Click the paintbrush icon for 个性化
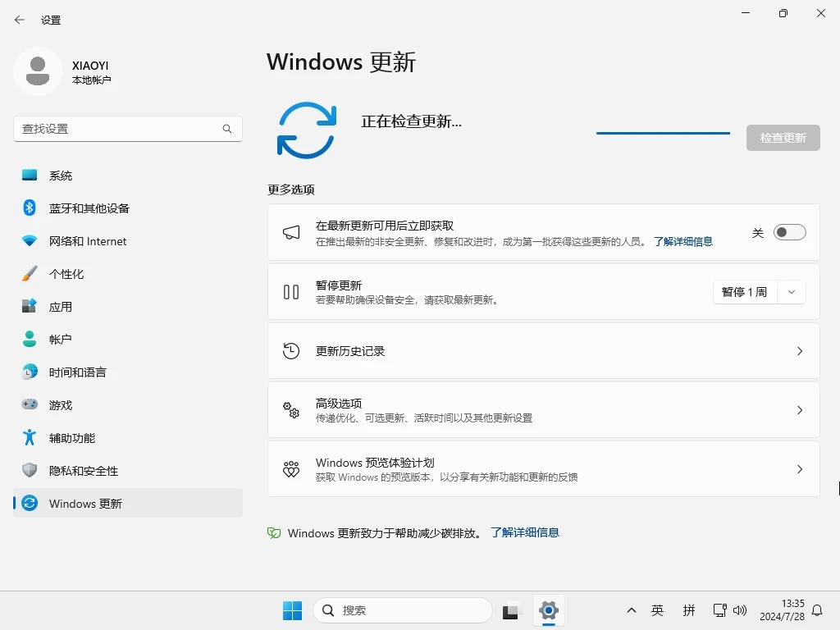This screenshot has height=630, width=840. (x=30, y=274)
